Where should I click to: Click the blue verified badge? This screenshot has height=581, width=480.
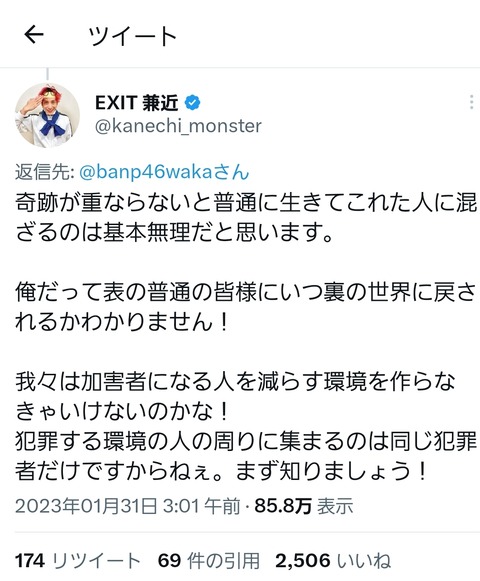tap(192, 103)
